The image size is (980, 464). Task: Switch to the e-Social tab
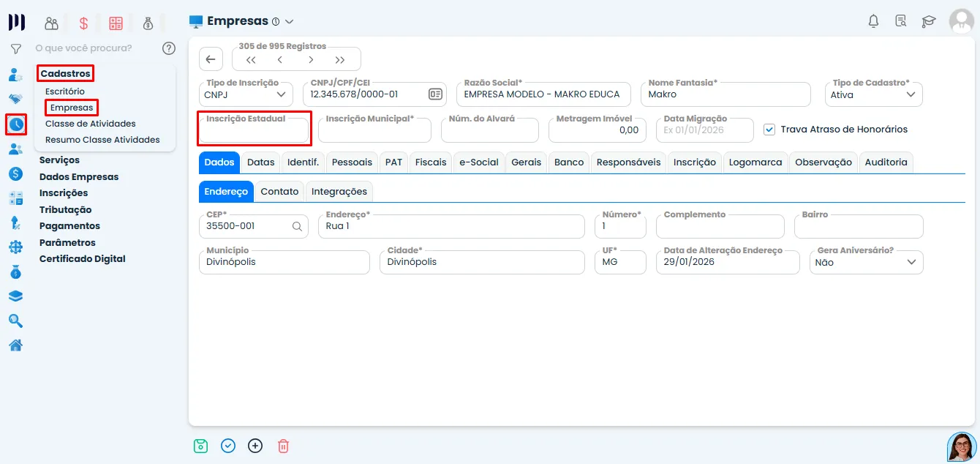(x=478, y=162)
